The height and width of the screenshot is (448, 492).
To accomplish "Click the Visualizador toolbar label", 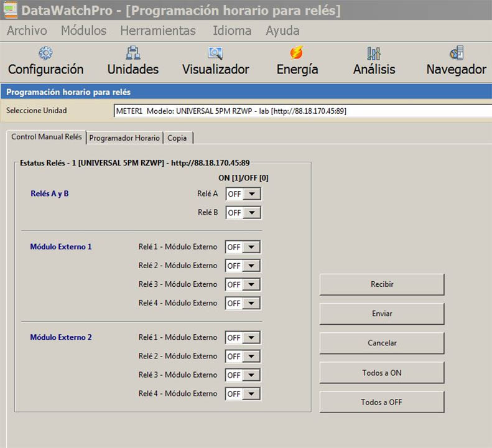I will tap(216, 70).
